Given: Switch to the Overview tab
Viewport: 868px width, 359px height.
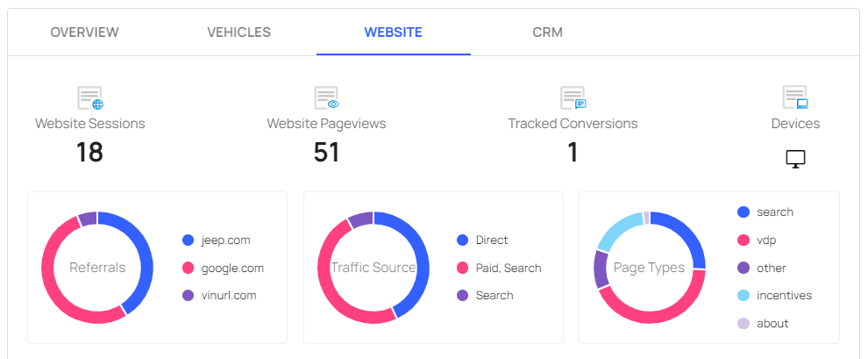Looking at the screenshot, I should [85, 32].
